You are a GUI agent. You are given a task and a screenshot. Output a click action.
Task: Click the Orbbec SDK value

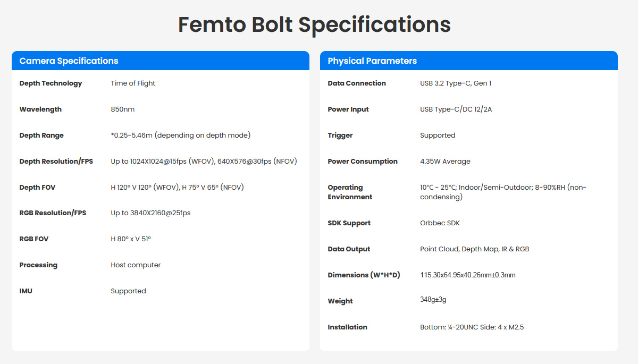pyautogui.click(x=440, y=223)
